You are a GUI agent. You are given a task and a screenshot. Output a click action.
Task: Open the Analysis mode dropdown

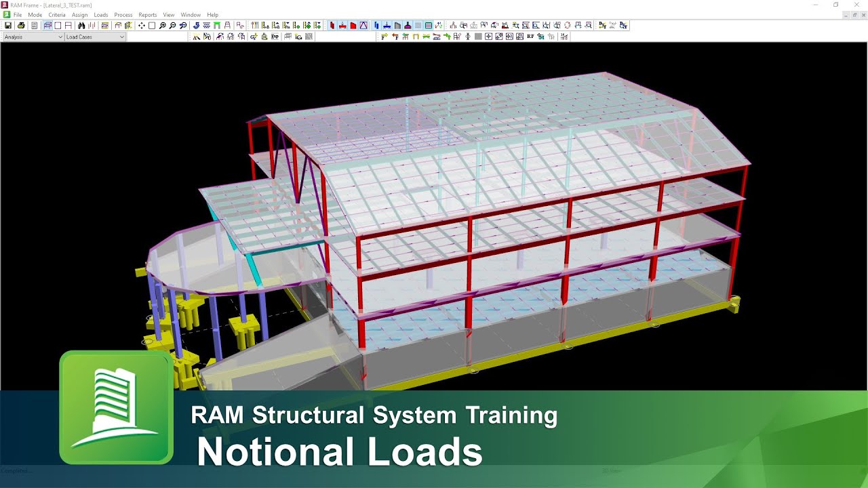pyautogui.click(x=33, y=37)
